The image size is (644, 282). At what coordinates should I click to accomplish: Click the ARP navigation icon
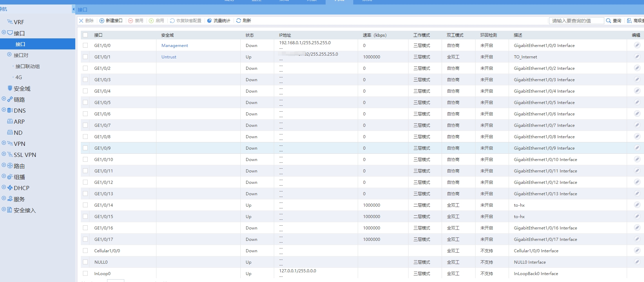[x=10, y=121]
